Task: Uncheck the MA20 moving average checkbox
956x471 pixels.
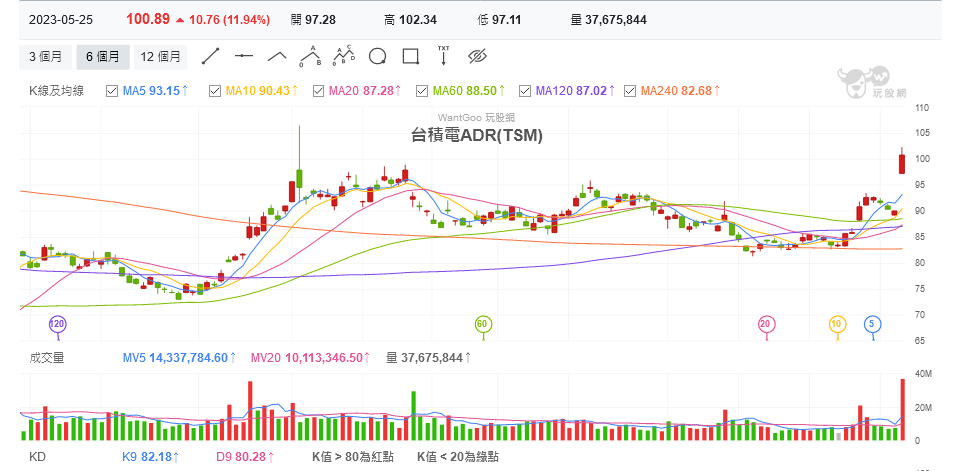Action: click(x=318, y=91)
